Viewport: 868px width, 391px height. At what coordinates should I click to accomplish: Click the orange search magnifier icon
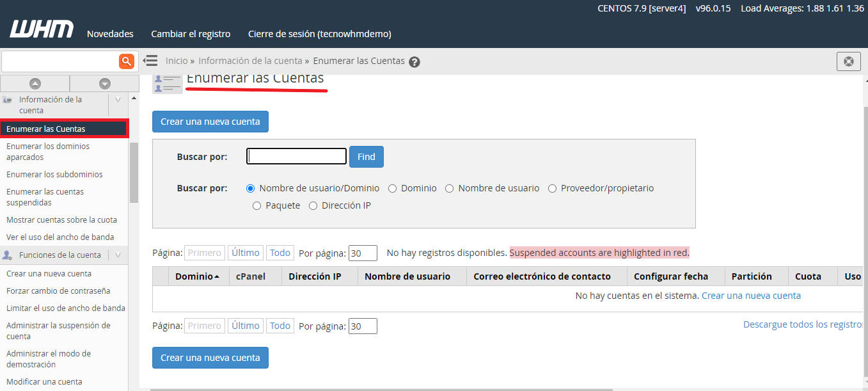click(126, 61)
